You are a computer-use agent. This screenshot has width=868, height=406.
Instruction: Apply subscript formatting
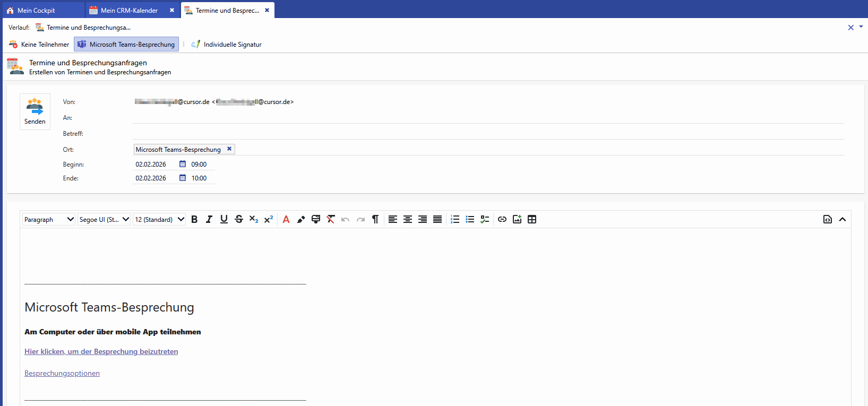tap(254, 219)
